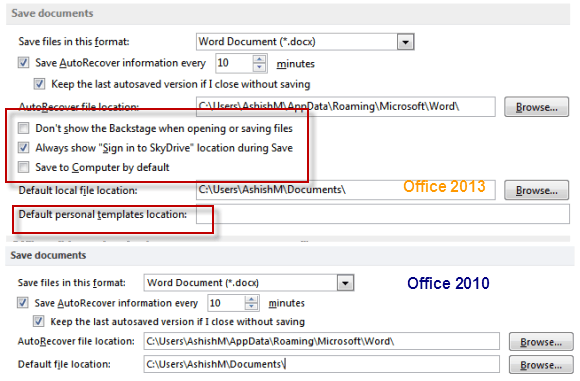Click Office 2013 AutoRecover minutes value box

(235, 63)
